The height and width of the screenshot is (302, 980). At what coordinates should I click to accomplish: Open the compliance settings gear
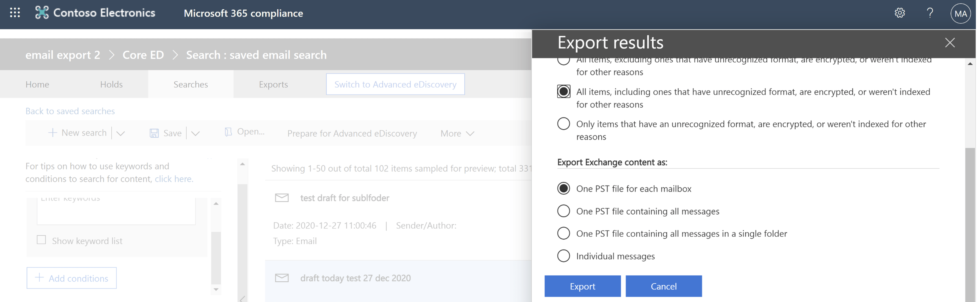point(900,13)
